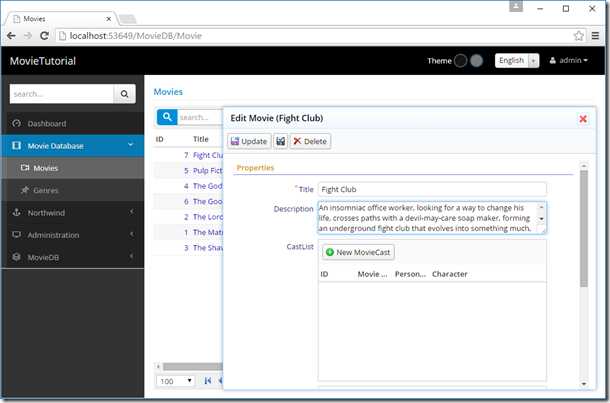
Task: Click the grid horizontal scrollbar
Action: coord(193,366)
